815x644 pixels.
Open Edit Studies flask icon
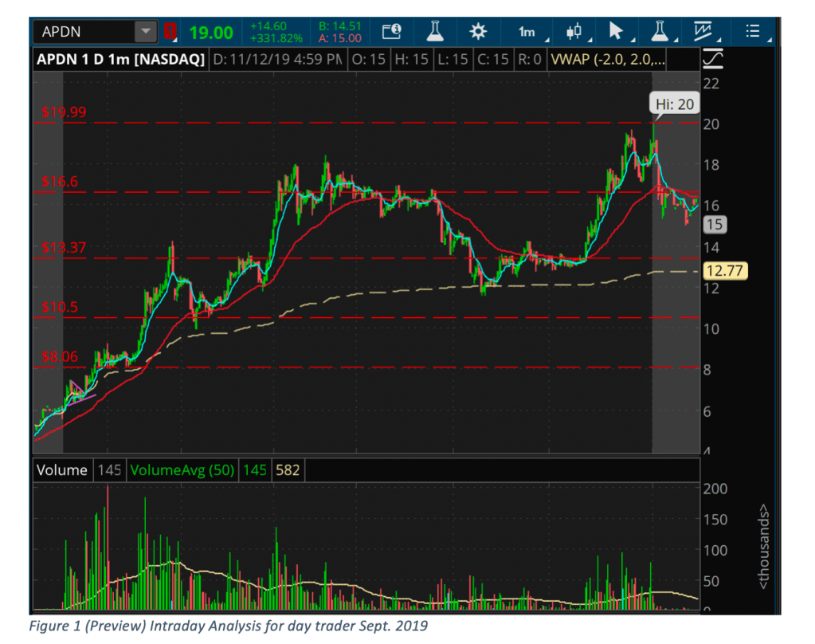click(x=434, y=32)
